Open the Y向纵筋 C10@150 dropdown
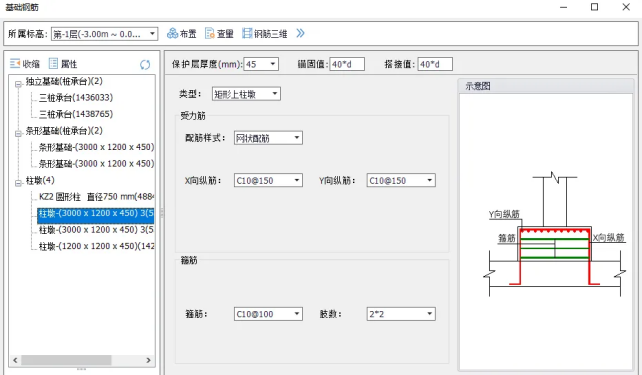The width and height of the screenshot is (642, 375). click(401, 181)
